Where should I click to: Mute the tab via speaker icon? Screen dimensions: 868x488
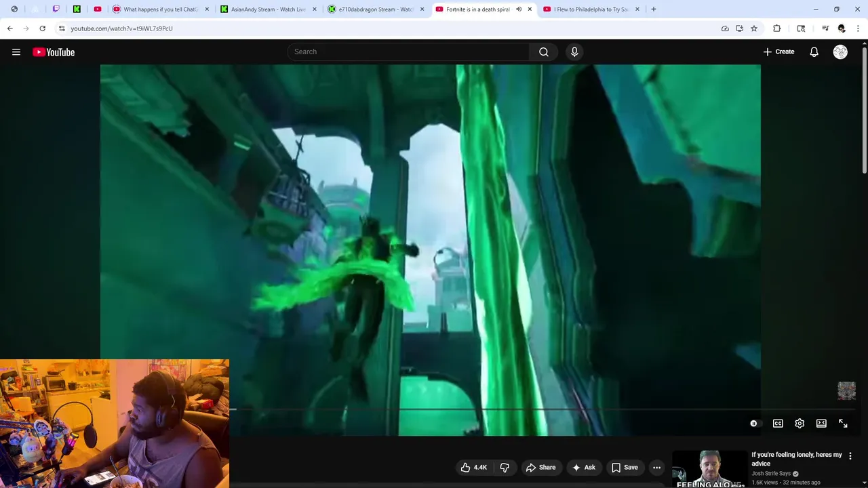click(x=519, y=9)
